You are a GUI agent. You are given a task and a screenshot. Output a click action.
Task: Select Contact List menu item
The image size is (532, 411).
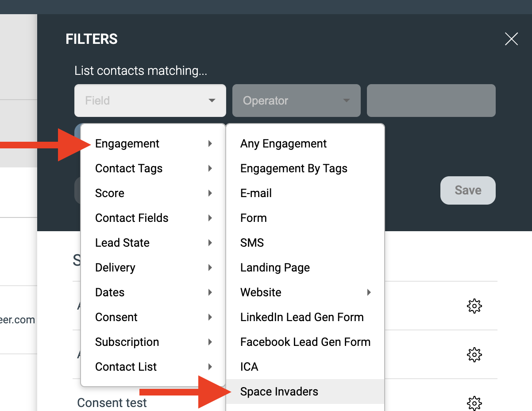coord(153,367)
